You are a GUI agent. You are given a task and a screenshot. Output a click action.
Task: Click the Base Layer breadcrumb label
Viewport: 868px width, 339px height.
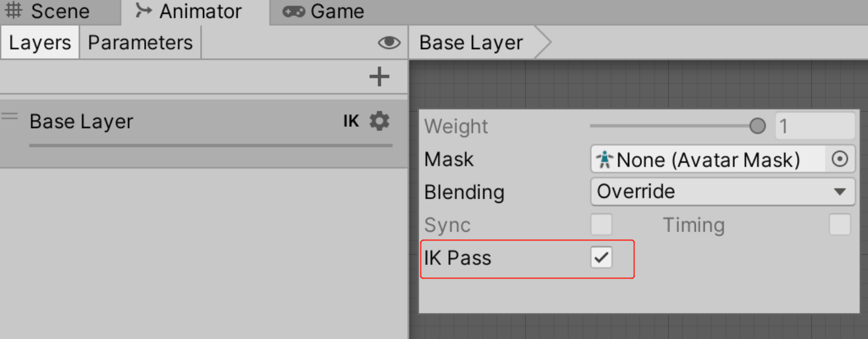(x=470, y=42)
